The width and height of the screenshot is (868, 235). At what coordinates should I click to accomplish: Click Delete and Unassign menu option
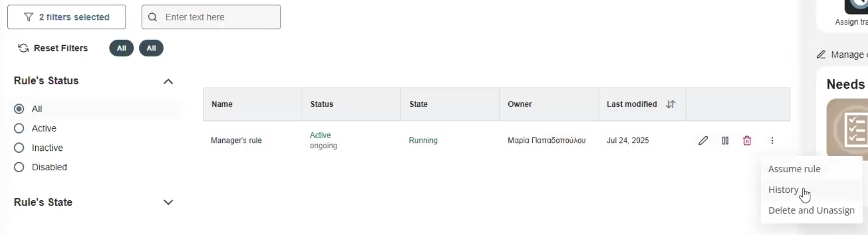tap(811, 211)
